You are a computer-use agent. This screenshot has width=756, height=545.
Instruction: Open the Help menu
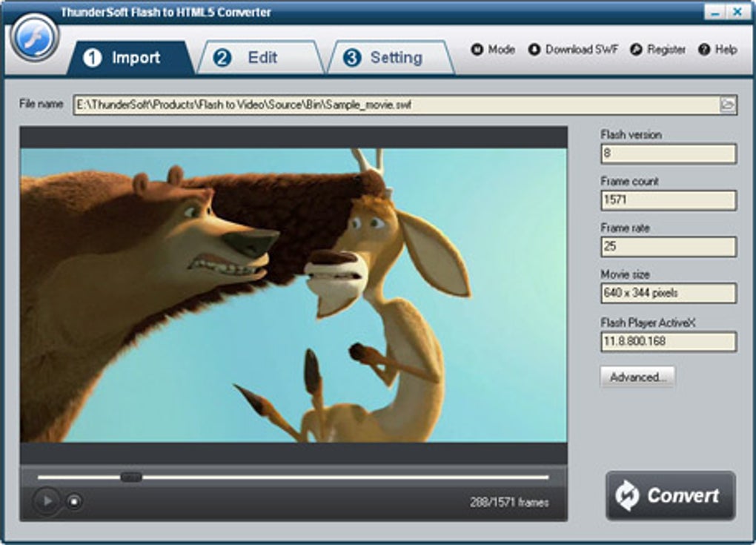(718, 50)
